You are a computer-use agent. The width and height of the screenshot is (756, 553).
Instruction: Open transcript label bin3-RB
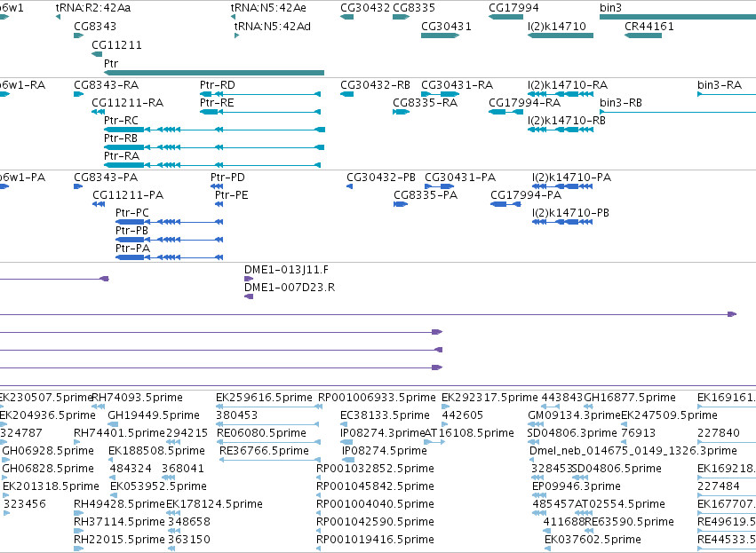click(x=621, y=103)
